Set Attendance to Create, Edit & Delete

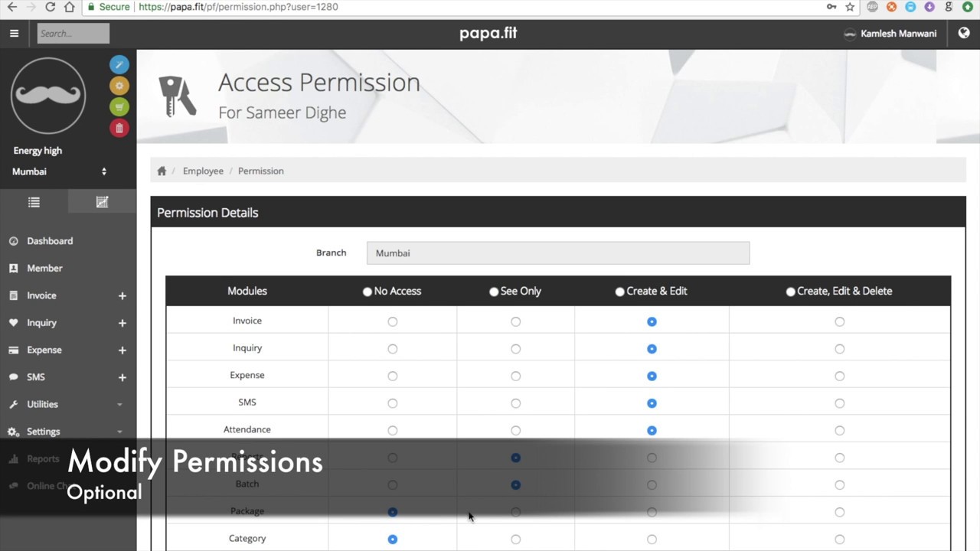pos(839,430)
